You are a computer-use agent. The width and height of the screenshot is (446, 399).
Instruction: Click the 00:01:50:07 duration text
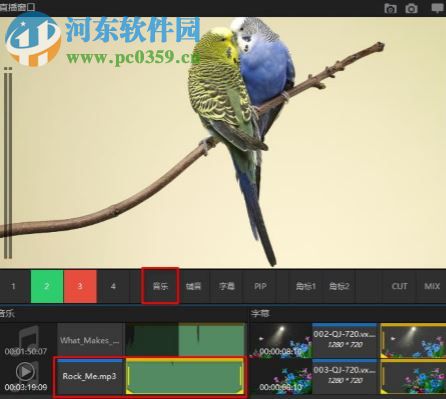(x=26, y=351)
